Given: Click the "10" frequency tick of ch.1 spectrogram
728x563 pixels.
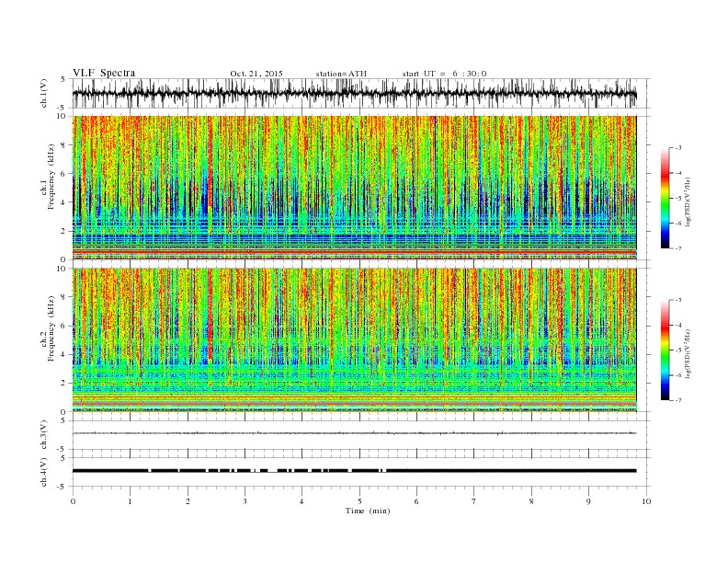Looking at the screenshot, I should [x=63, y=116].
